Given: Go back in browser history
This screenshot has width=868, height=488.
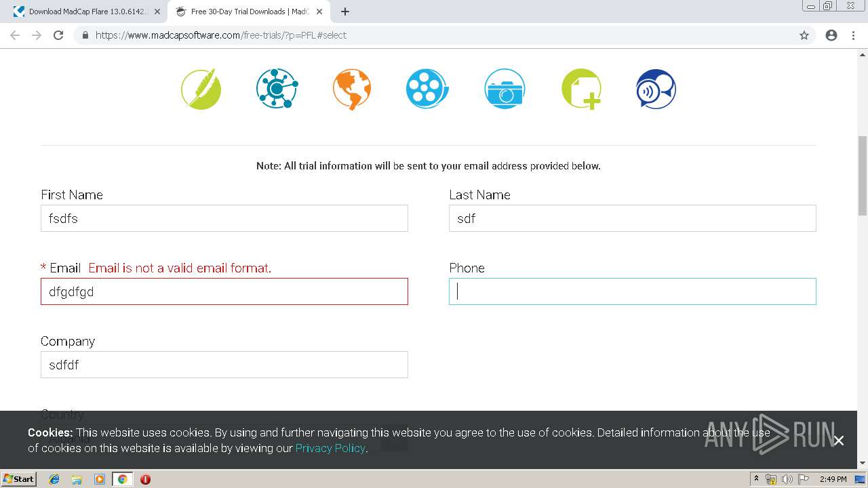Looking at the screenshot, I should (15, 35).
